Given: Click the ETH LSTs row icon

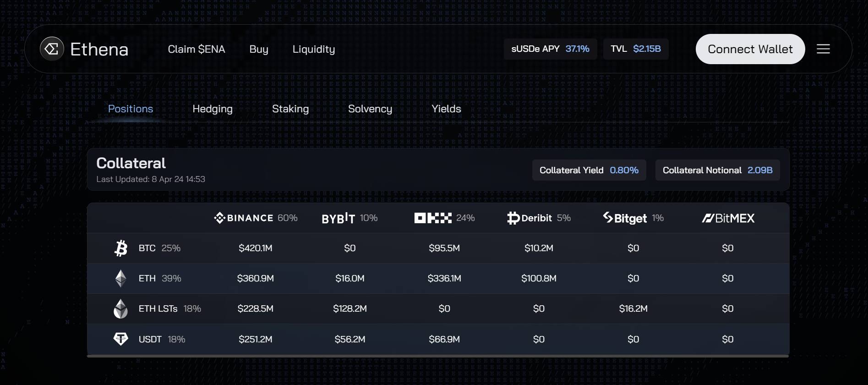Looking at the screenshot, I should (121, 308).
